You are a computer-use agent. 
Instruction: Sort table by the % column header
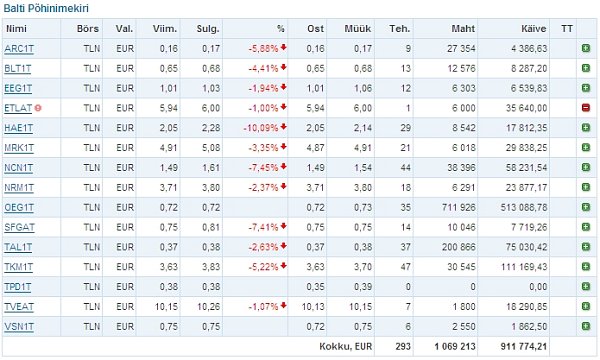[280, 29]
